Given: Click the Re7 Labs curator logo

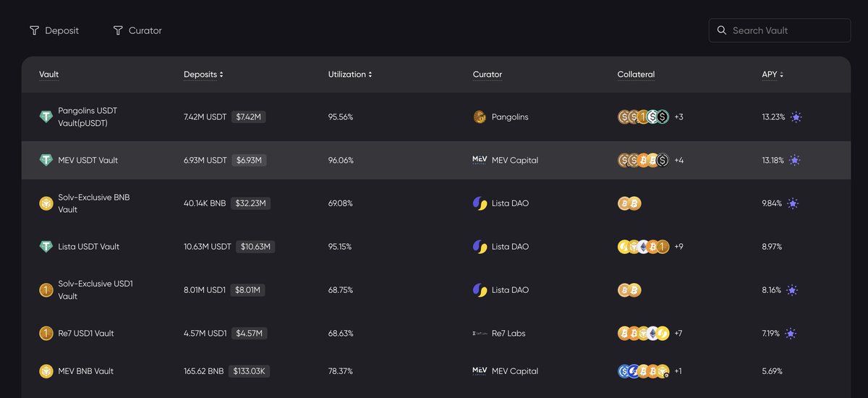Looking at the screenshot, I should (x=480, y=334).
